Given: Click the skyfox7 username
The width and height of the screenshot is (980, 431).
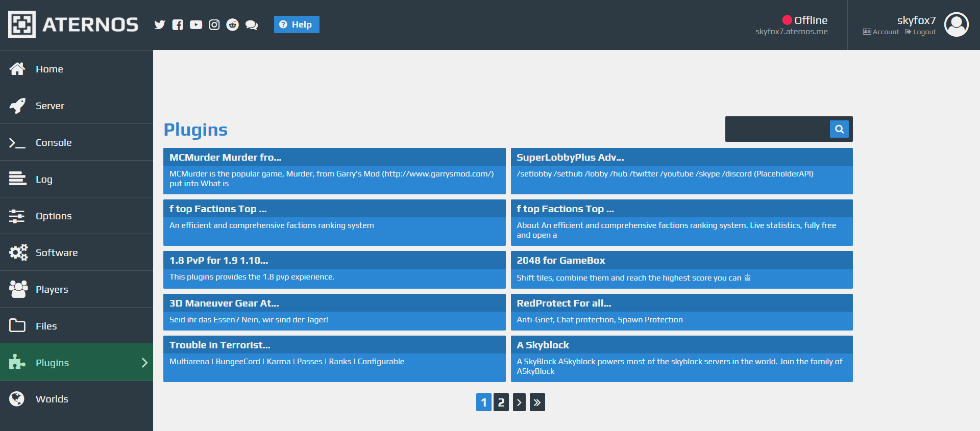Looking at the screenshot, I should [x=916, y=20].
